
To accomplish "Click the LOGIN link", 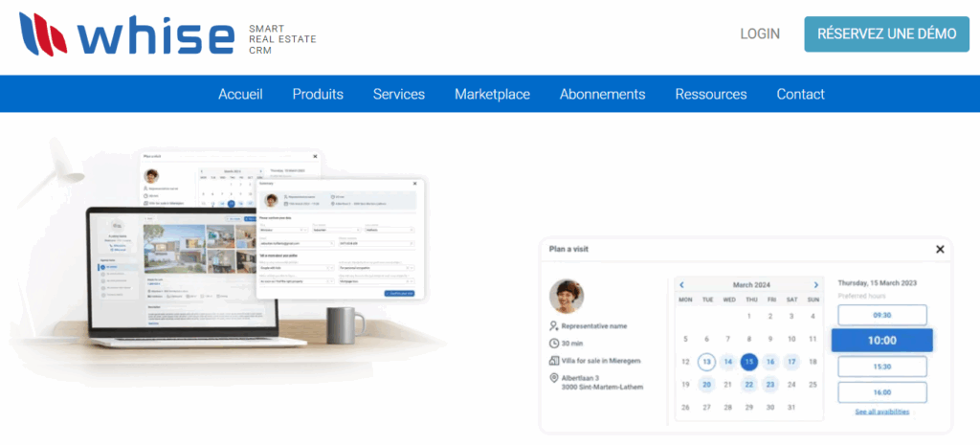I will 760,33.
